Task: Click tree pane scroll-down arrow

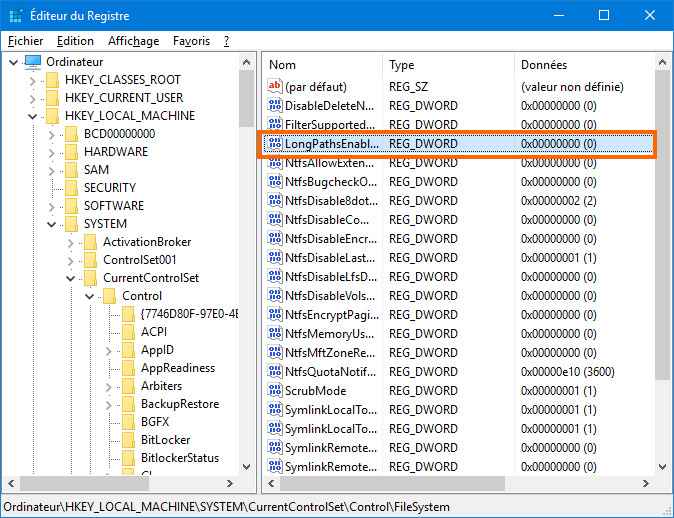Action: click(x=247, y=466)
